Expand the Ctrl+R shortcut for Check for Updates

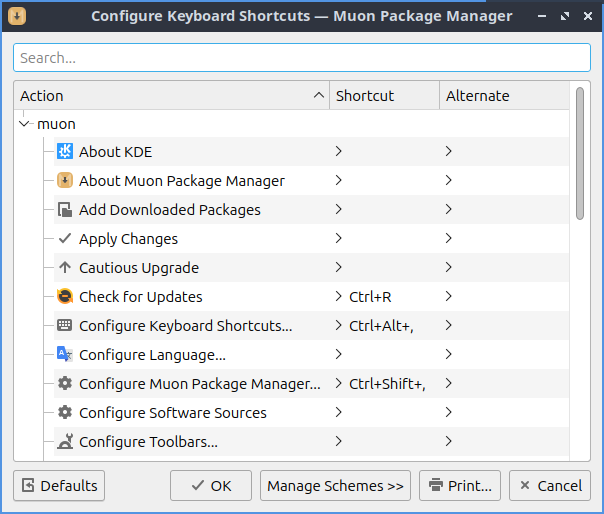339,297
